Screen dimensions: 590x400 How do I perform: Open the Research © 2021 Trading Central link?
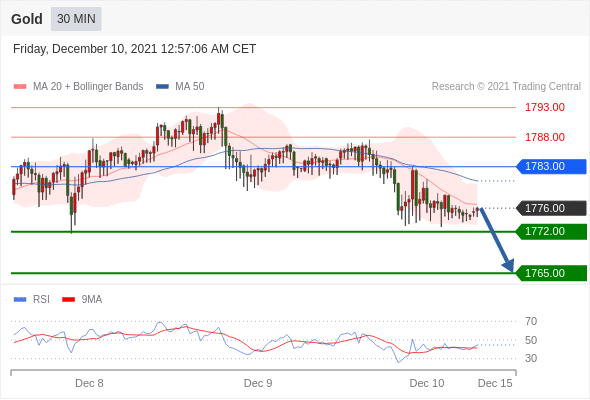pyautogui.click(x=506, y=87)
